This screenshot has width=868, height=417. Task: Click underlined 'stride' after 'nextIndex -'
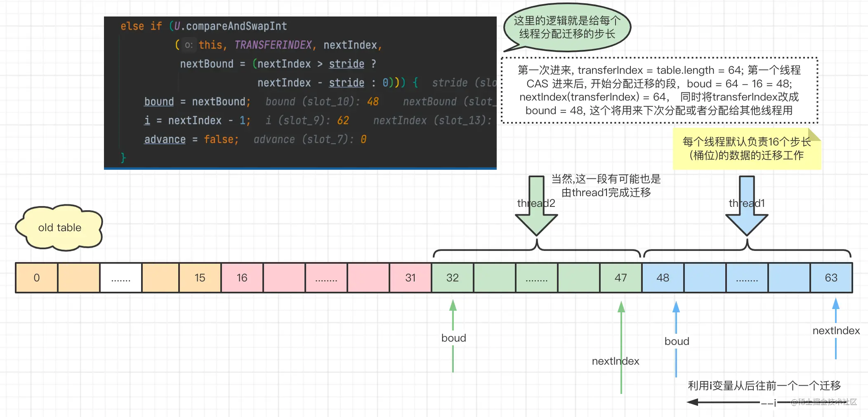pos(347,83)
